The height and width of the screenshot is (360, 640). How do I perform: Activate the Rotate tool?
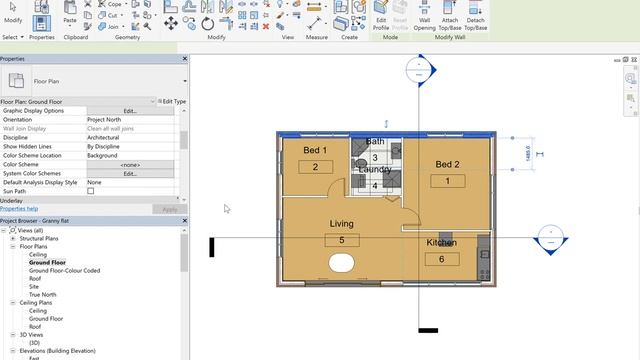point(207,24)
